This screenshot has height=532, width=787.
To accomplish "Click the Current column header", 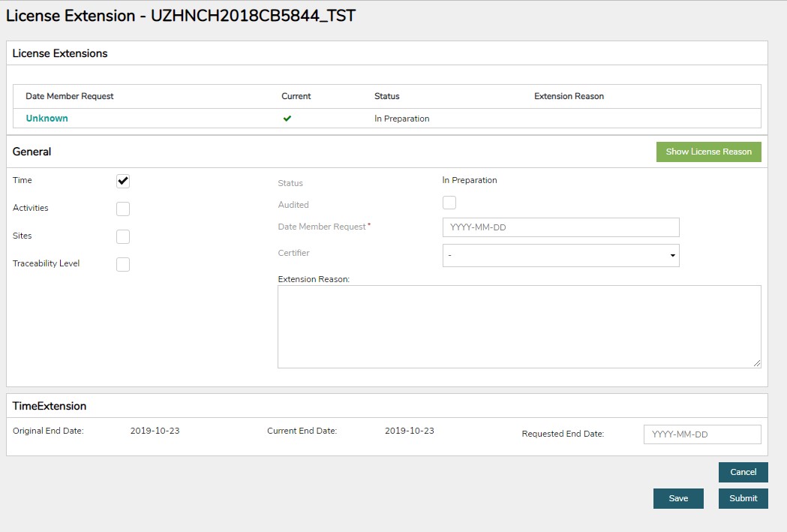I will [296, 96].
